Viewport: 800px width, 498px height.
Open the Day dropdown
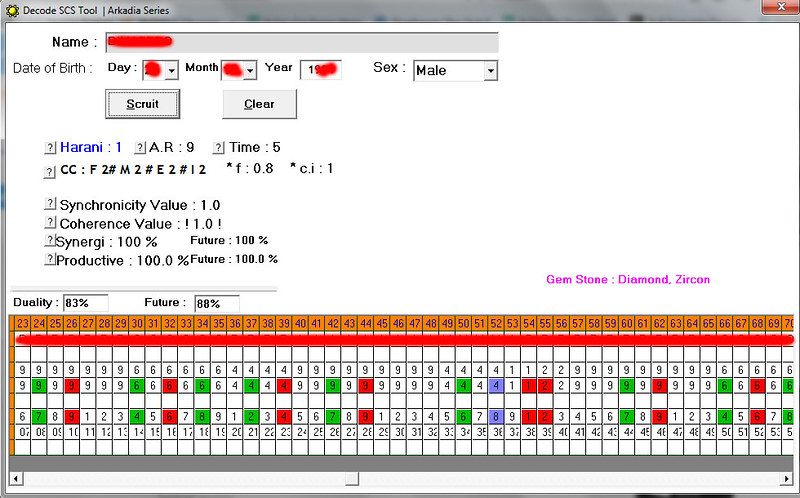pos(171,70)
